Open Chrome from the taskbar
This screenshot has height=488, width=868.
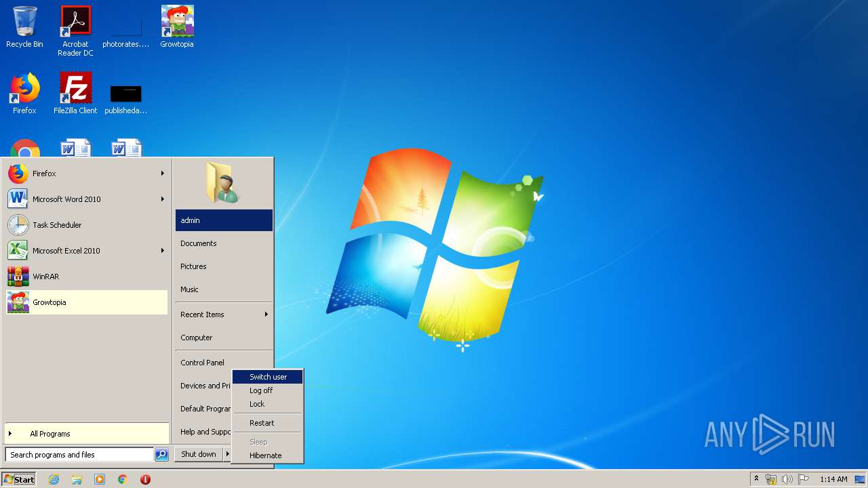123,479
